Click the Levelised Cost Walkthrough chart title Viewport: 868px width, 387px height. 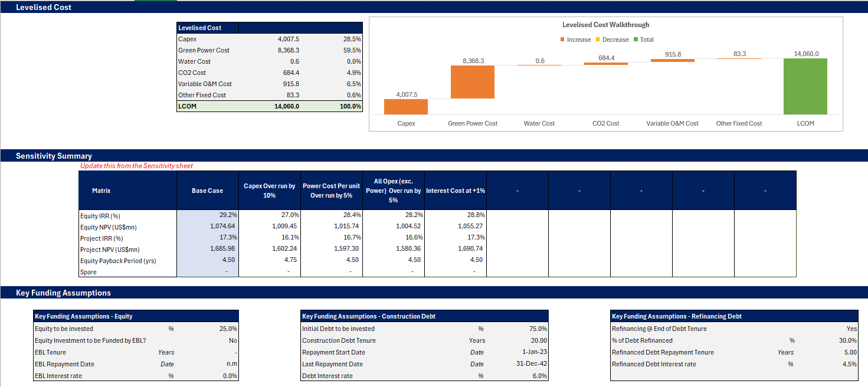605,25
